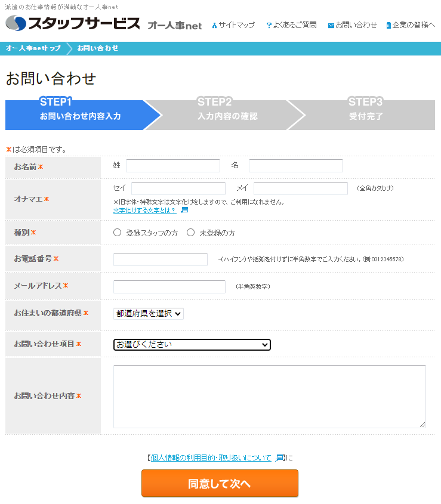The width and height of the screenshot is (441, 504).
Task: Click the スタッフサービス logo
Action: click(73, 23)
